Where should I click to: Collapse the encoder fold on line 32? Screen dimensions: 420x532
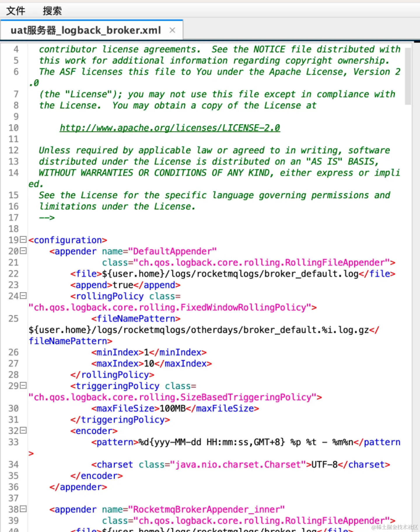(23, 430)
